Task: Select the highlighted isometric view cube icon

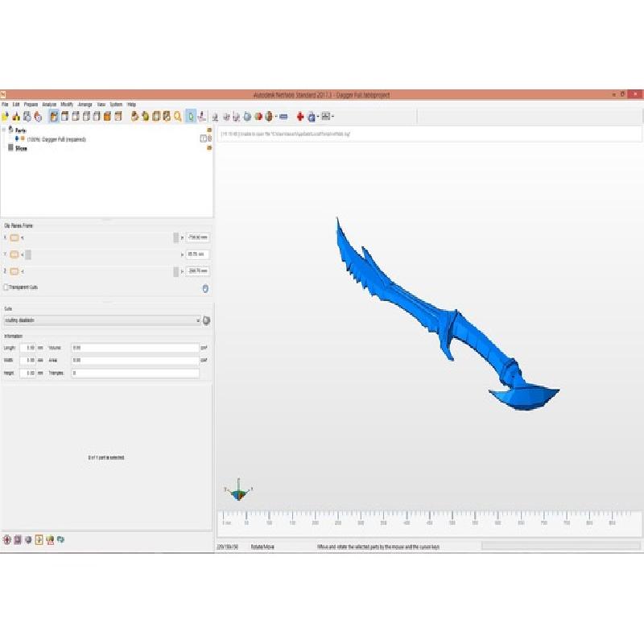Action: tap(54, 117)
